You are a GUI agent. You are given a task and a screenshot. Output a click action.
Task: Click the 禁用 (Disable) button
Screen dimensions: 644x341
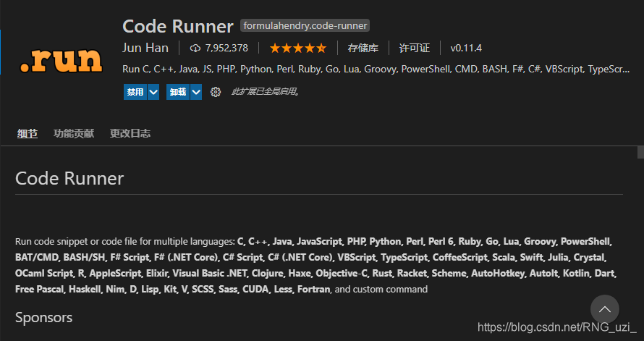pyautogui.click(x=135, y=92)
